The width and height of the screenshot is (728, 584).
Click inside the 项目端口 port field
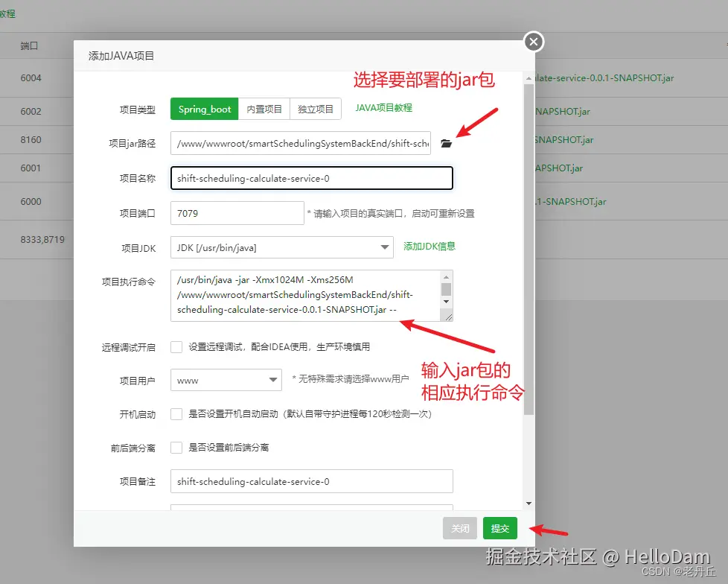tap(237, 213)
